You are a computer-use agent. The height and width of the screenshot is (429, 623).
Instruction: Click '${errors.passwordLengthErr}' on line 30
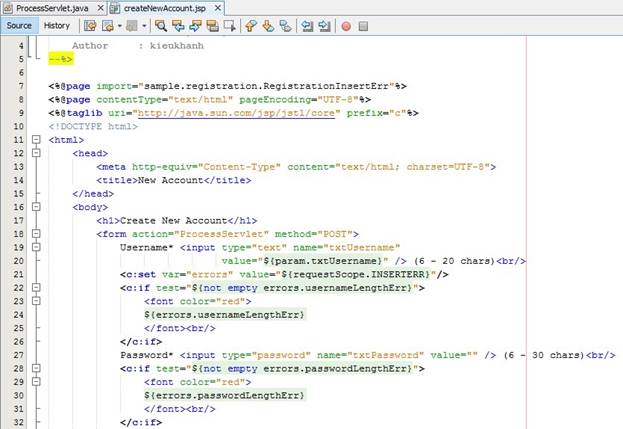(224, 395)
